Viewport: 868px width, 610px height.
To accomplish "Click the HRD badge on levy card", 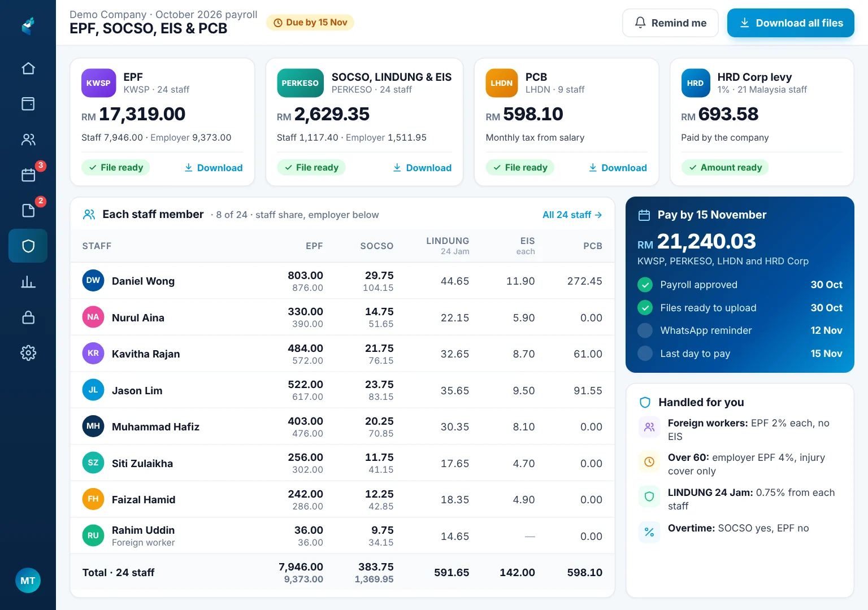I will [696, 83].
